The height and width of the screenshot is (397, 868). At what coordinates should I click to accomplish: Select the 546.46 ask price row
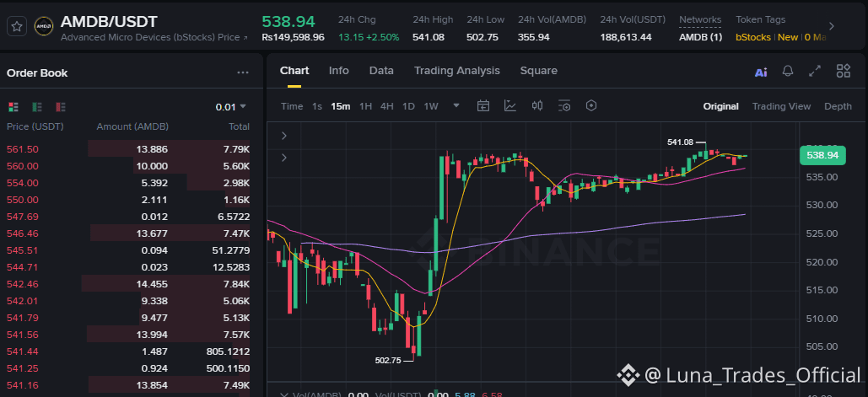[128, 233]
